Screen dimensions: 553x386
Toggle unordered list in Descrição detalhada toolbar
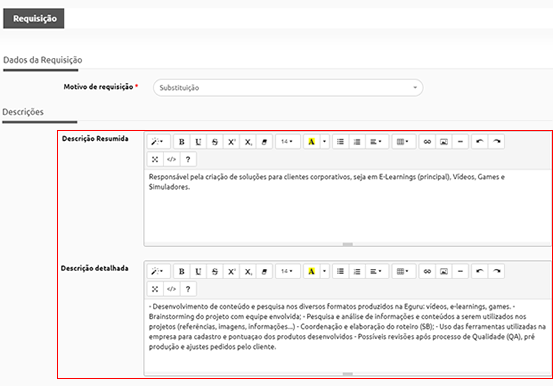pyautogui.click(x=340, y=271)
